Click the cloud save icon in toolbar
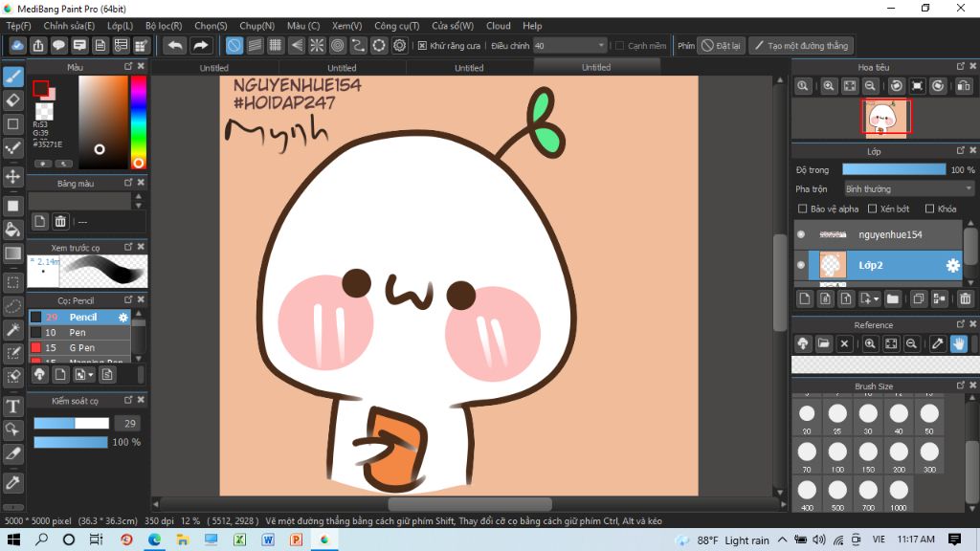Image resolution: width=980 pixels, height=551 pixels. [x=17, y=46]
